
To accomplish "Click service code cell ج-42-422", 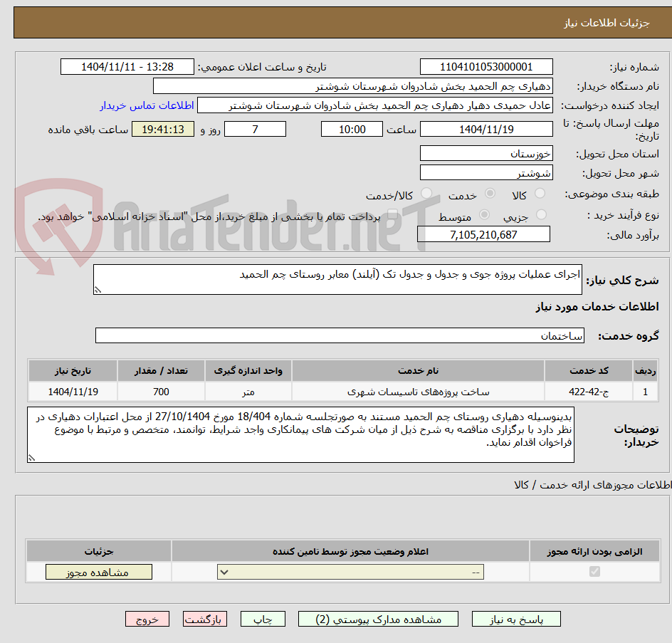I will pos(589,392).
